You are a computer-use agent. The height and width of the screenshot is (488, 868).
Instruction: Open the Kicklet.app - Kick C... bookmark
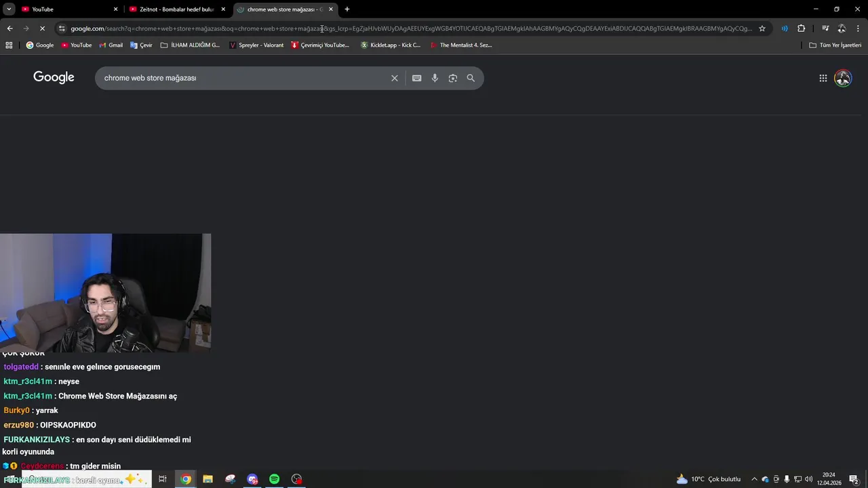pyautogui.click(x=391, y=45)
